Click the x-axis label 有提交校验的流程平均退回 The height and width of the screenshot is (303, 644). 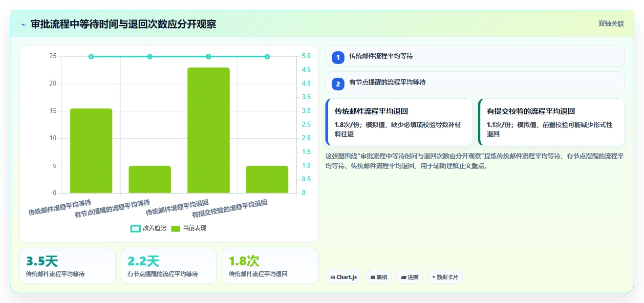(230, 209)
